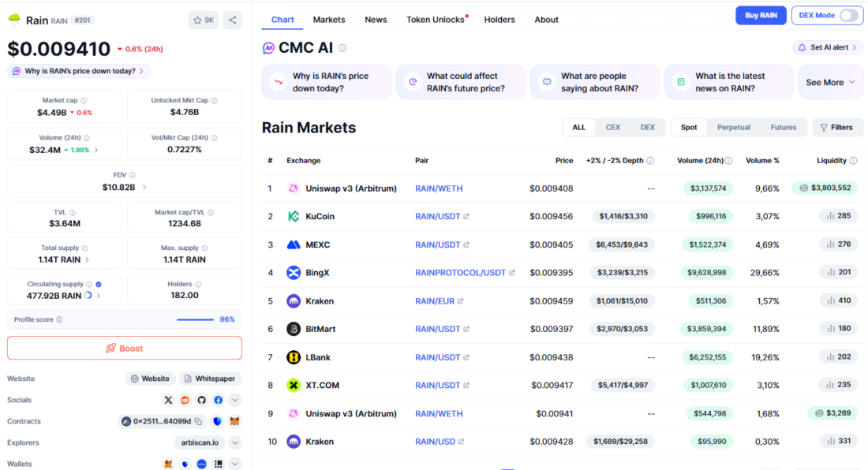This screenshot has height=470, width=868.
Task: Open first wallet icon in Wallets row
Action: (168, 464)
